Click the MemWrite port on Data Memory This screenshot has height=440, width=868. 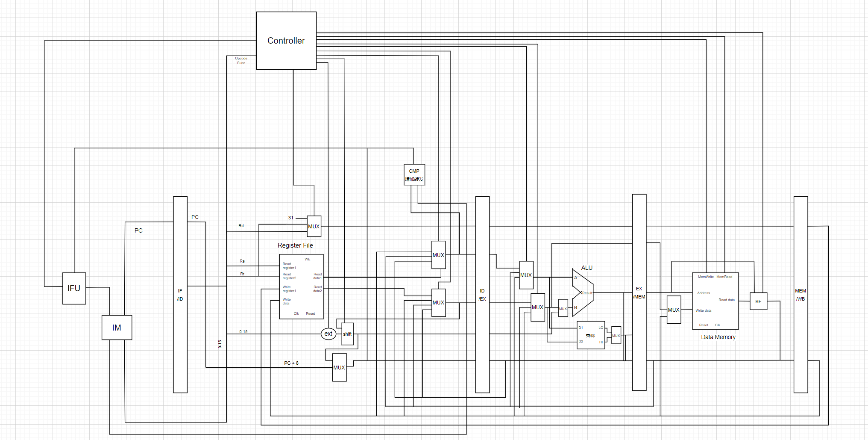pos(706,277)
